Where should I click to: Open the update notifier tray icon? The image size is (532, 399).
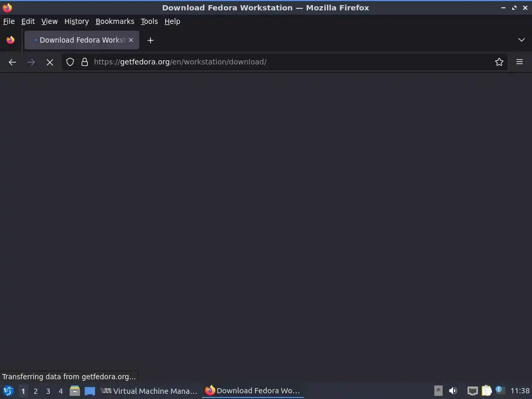point(499,390)
